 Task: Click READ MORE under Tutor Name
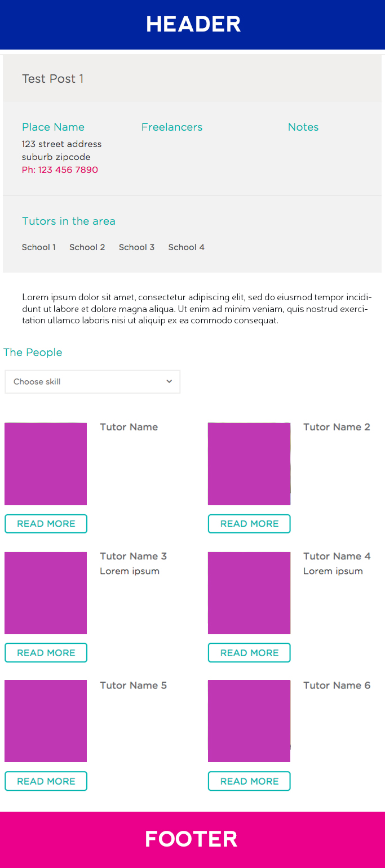pyautogui.click(x=46, y=524)
